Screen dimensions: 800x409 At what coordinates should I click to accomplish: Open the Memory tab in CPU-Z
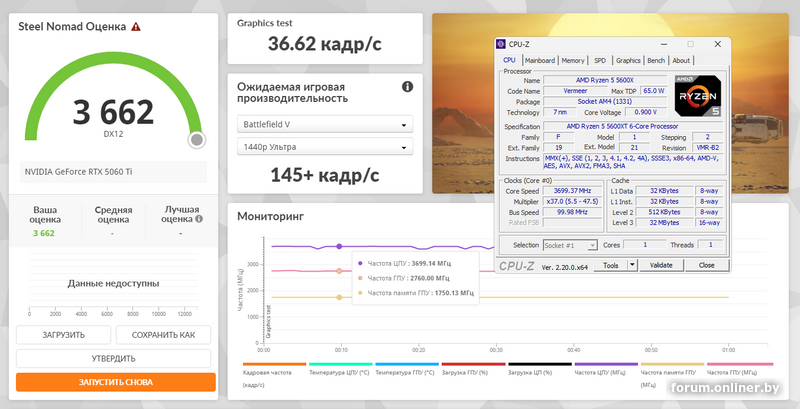[572, 60]
